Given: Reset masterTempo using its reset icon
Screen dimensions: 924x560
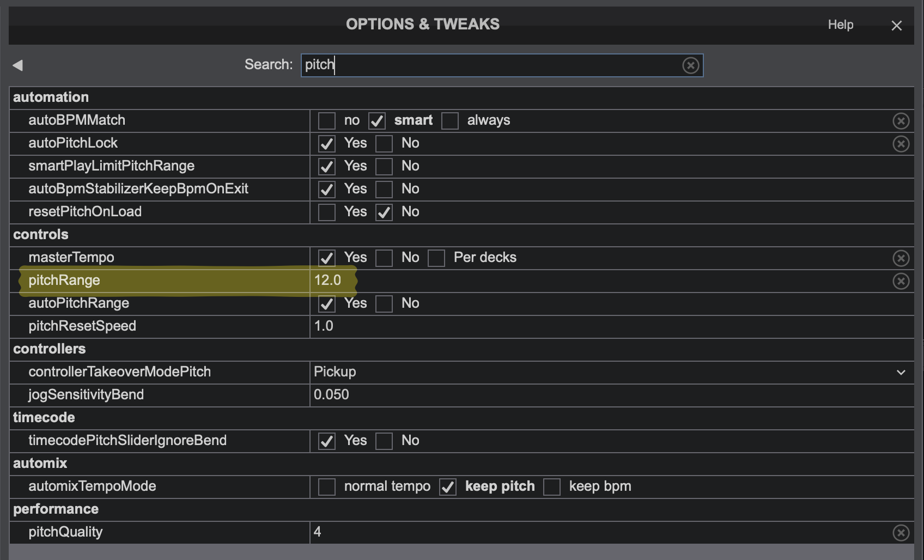Looking at the screenshot, I should coord(901,258).
